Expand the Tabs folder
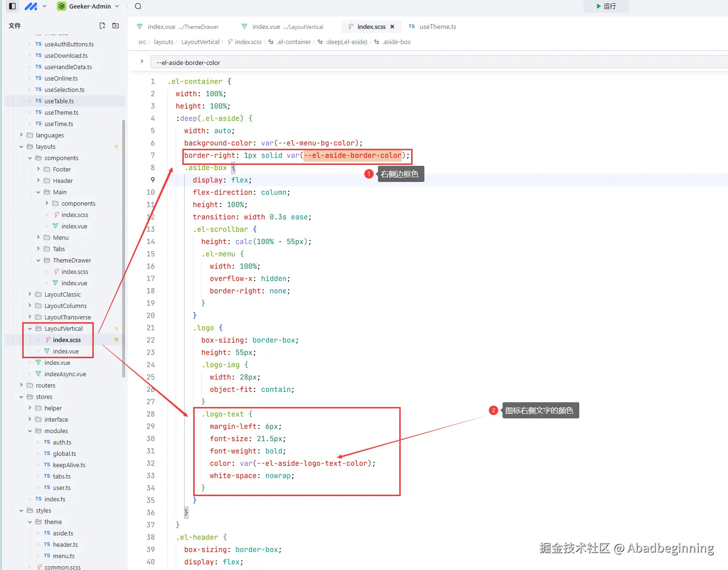728x570 pixels. click(x=59, y=249)
